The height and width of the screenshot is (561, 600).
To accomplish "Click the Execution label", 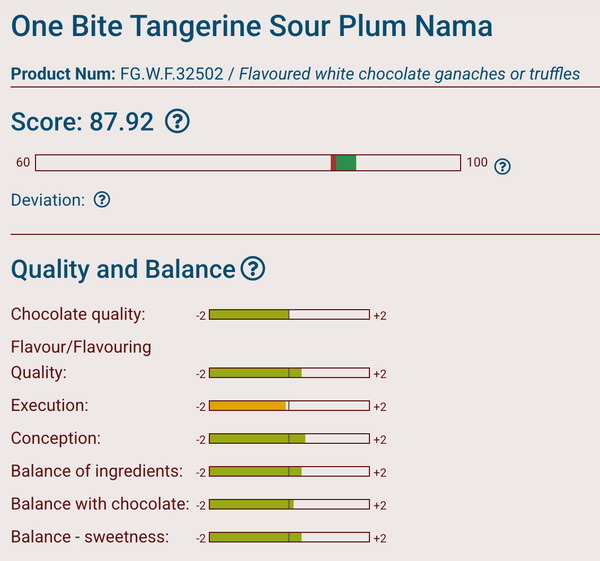I will pyautogui.click(x=49, y=405).
